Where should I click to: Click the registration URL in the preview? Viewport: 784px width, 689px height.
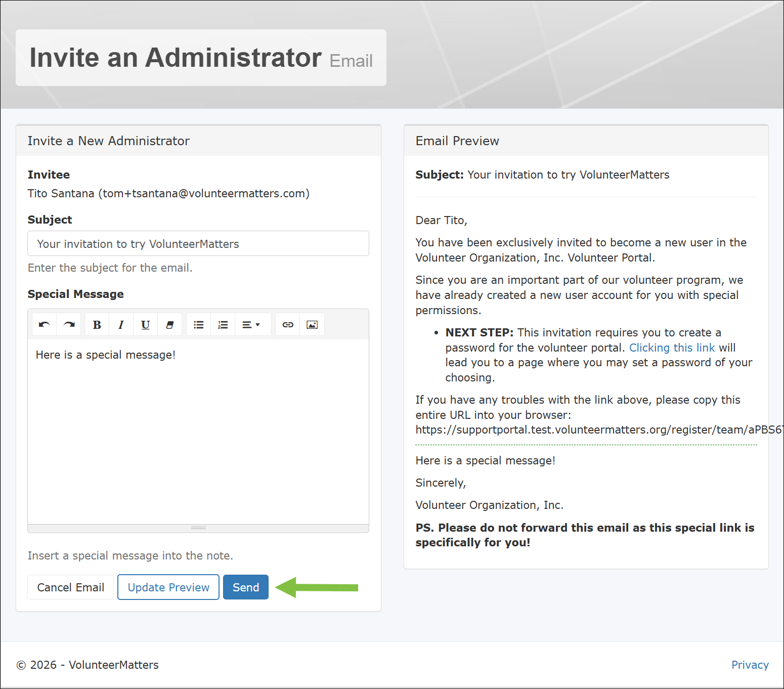[x=599, y=430]
